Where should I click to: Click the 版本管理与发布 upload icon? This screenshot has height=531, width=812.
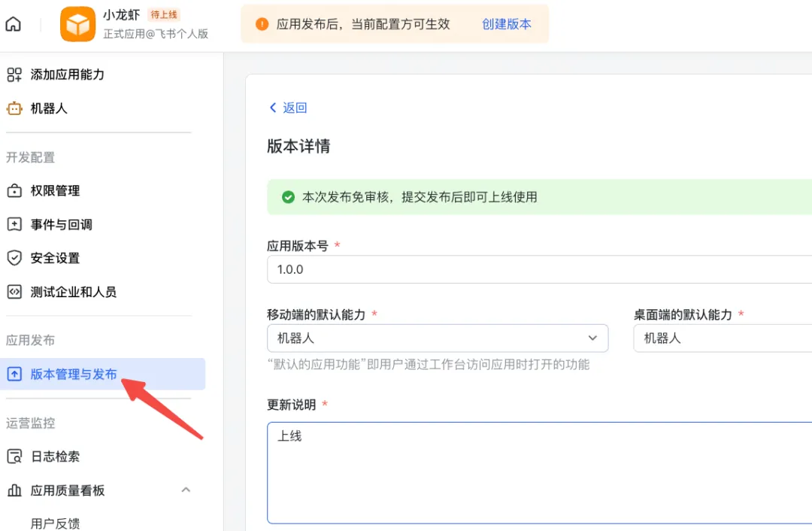14,374
